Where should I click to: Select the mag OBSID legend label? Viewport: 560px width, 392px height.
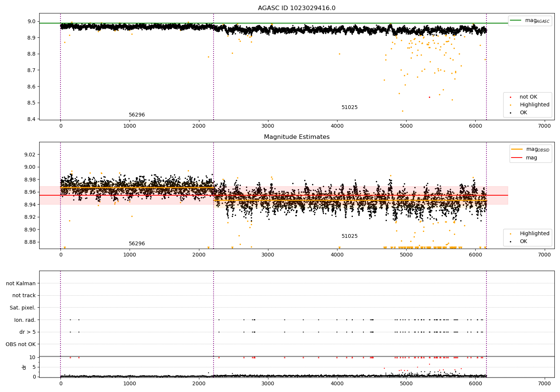[x=538, y=149]
